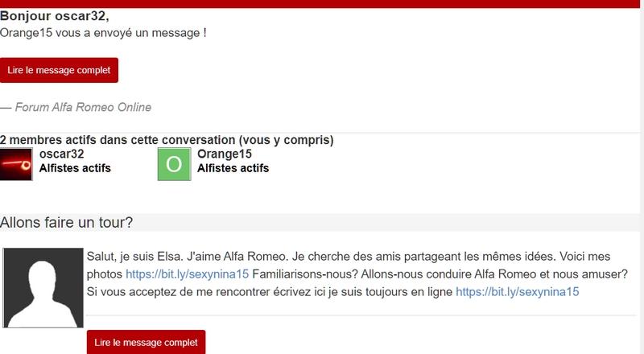Click the top "Lire le message complet" button
The width and height of the screenshot is (644, 354).
coord(59,70)
